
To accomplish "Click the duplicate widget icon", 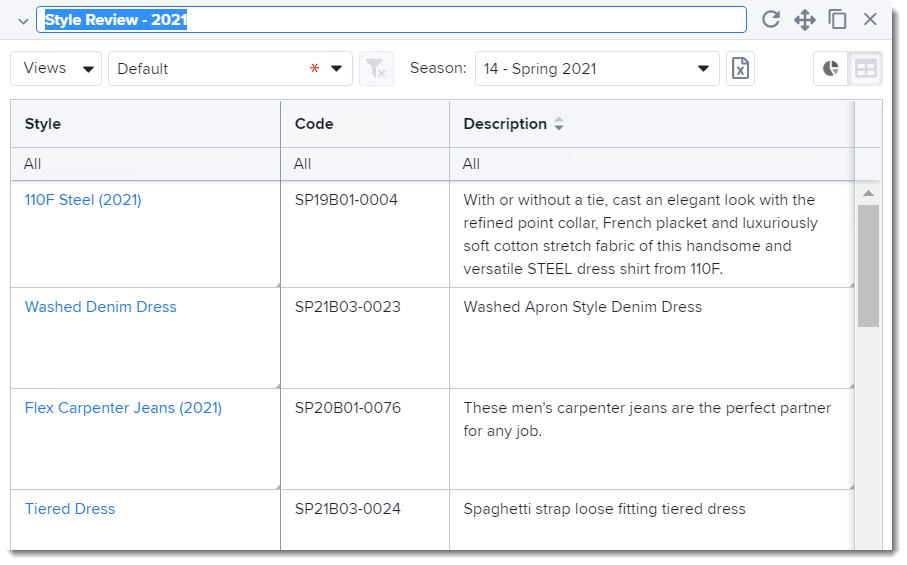I will pyautogui.click(x=837, y=20).
